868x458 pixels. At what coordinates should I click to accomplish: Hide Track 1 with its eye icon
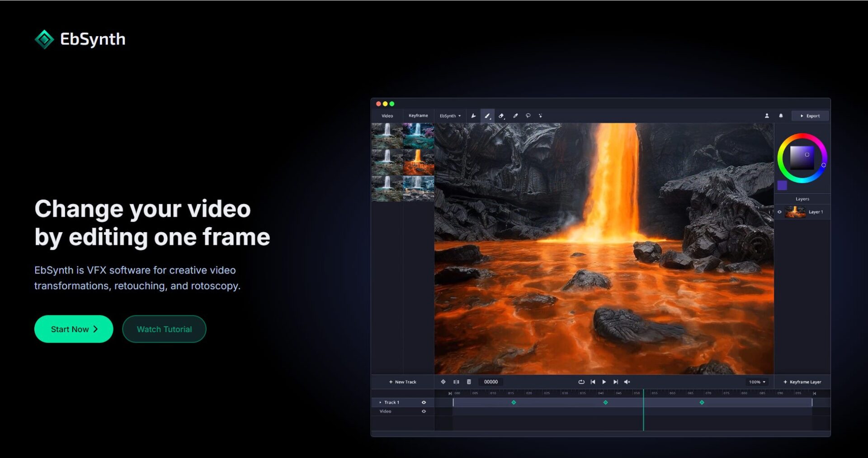424,402
